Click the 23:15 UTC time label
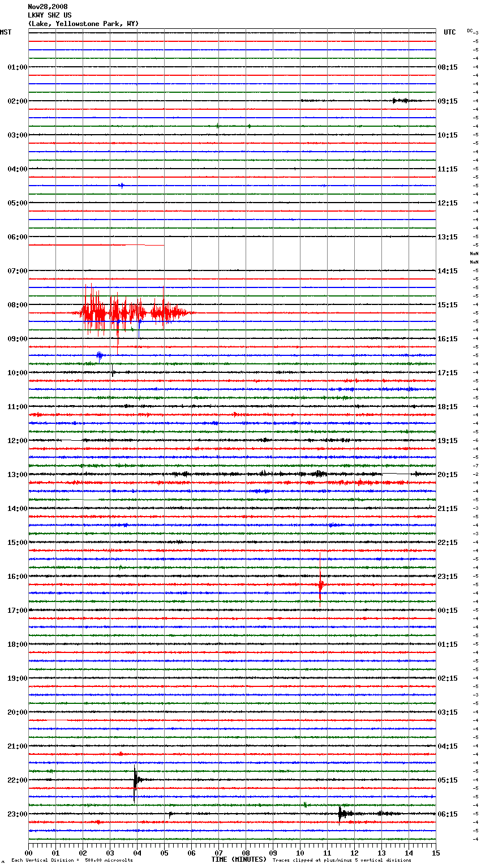The width and height of the screenshot is (481, 868). 448,577
